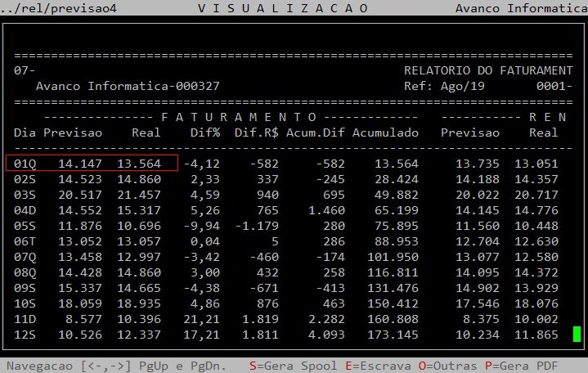The image size is (588, 373).
Task: Click the Dif.R$ column header
Action: (256, 133)
